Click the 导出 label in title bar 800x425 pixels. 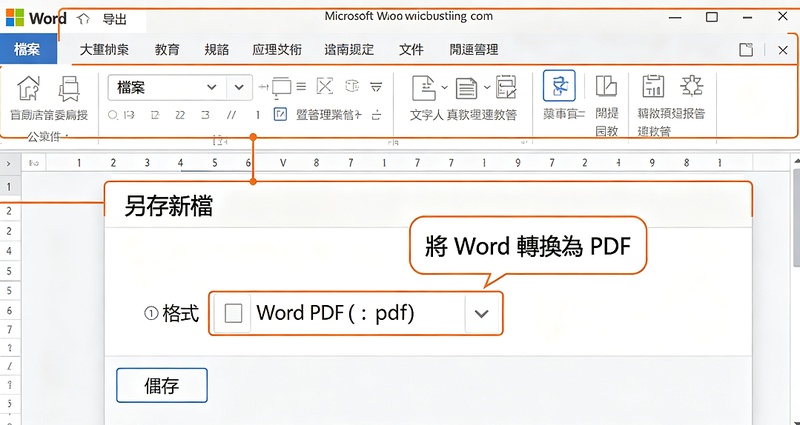click(x=115, y=19)
